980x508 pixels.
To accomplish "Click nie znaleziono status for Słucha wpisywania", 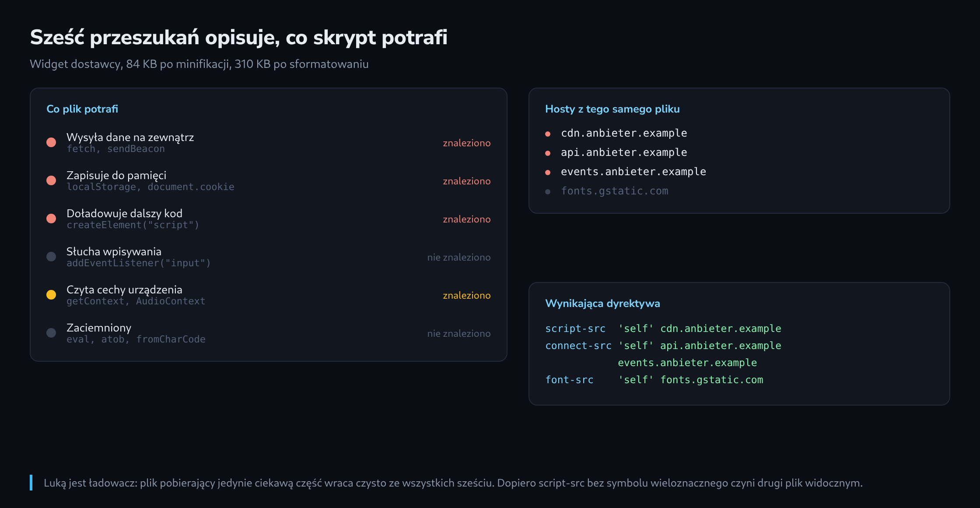I will [459, 258].
